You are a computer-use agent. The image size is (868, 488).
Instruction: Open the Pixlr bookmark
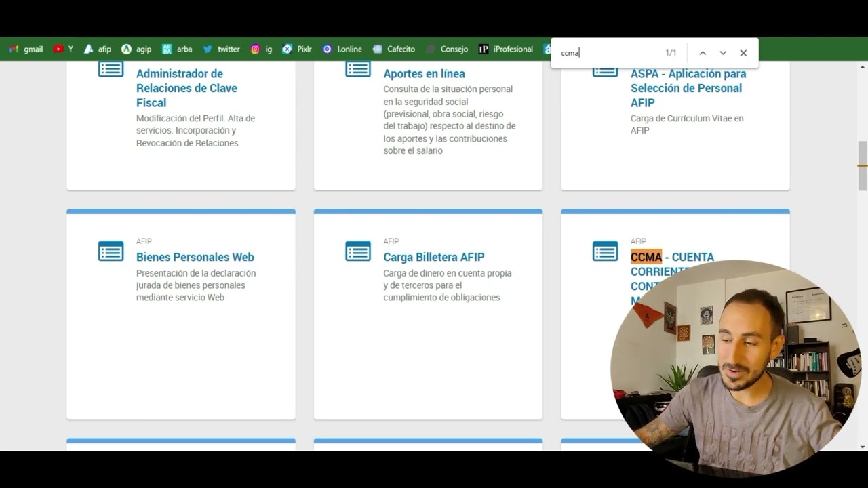(x=297, y=49)
